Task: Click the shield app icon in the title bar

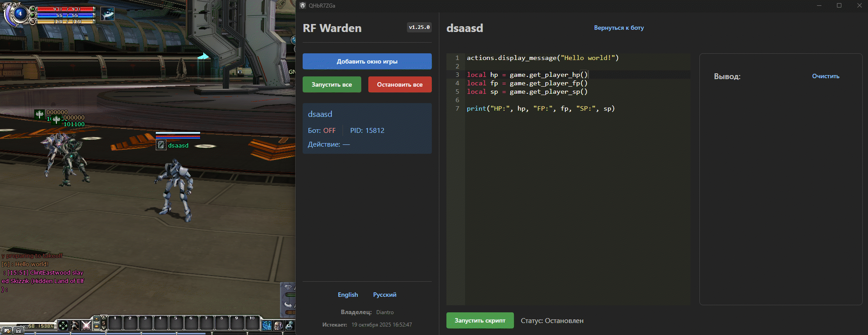Action: click(303, 5)
